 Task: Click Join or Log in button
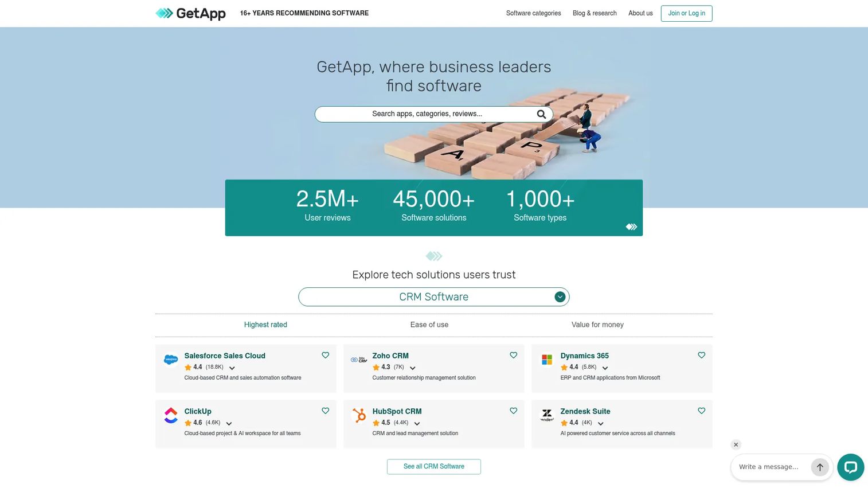click(x=686, y=13)
